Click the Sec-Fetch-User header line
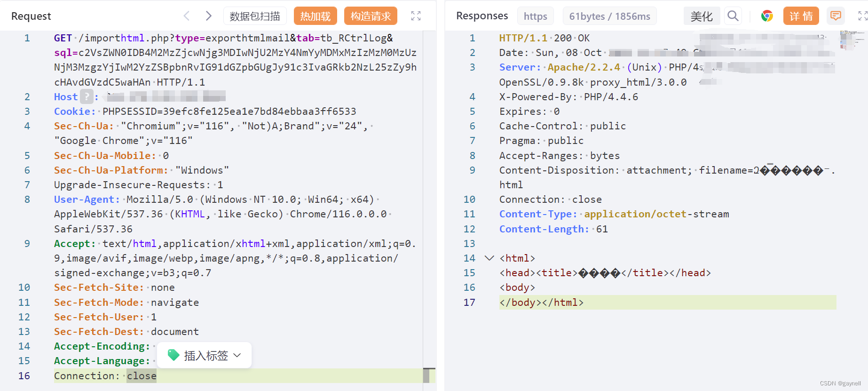Screen dimensions: 868x391 click(x=105, y=317)
